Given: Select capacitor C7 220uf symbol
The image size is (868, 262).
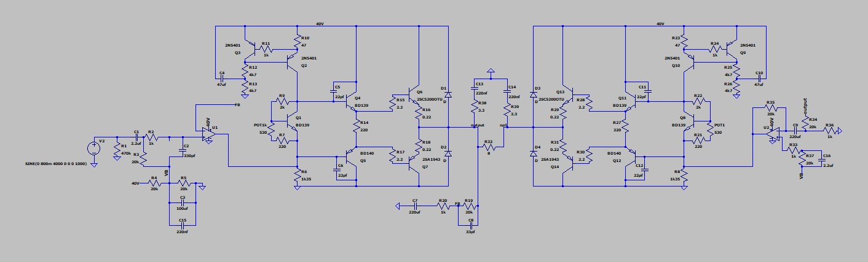Looking at the screenshot, I should click(415, 206).
